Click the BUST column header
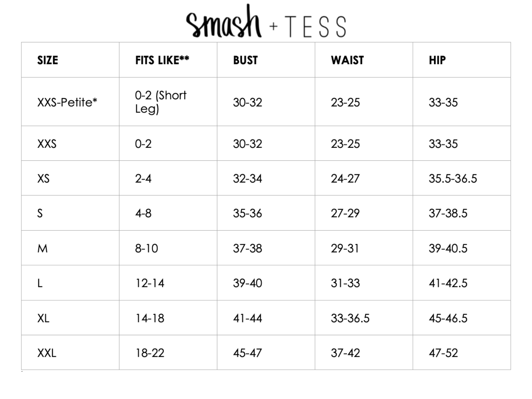Image resolution: width=532 pixels, height=399 pixels. click(x=245, y=60)
